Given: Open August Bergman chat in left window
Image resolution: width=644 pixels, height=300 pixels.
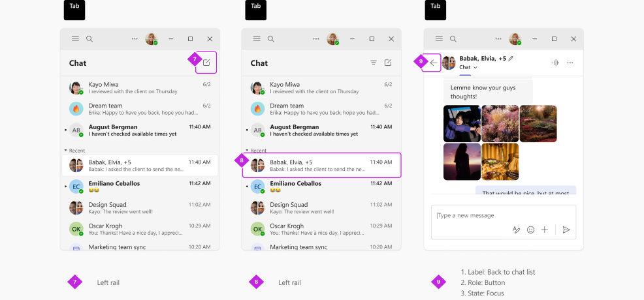Looking at the screenshot, I should (x=140, y=130).
